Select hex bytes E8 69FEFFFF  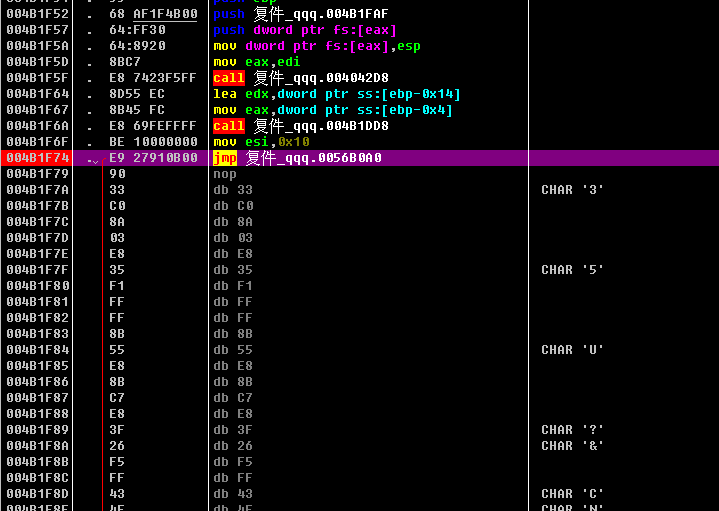[153, 126]
